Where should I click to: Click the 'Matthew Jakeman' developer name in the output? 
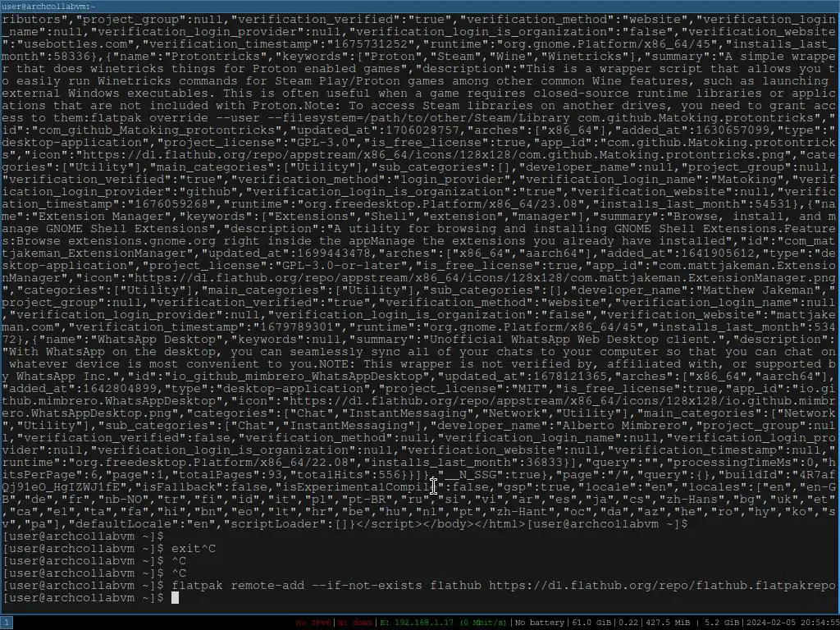click(758, 290)
